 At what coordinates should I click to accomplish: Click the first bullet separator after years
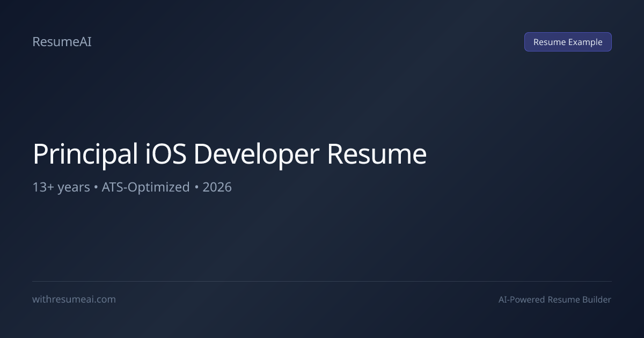[x=96, y=188]
